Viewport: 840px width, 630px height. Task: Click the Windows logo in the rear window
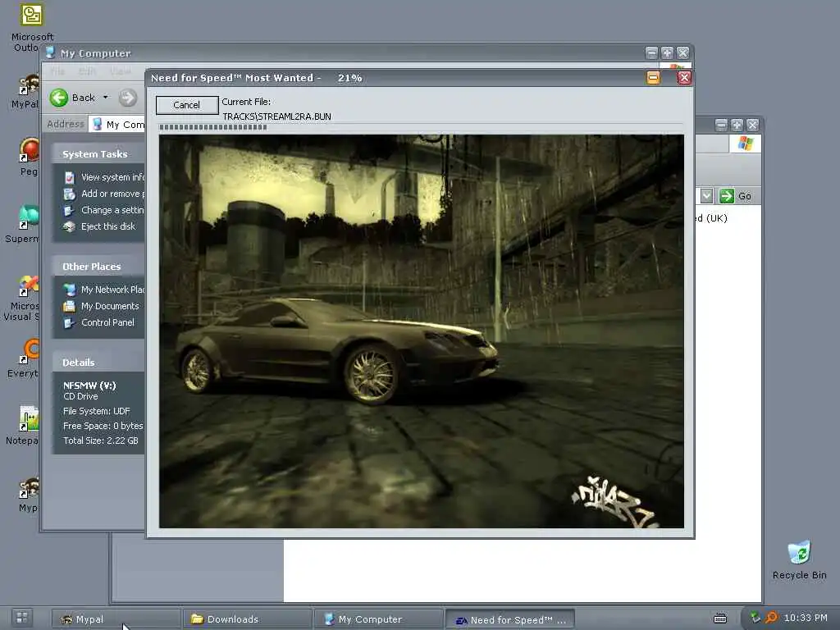click(x=745, y=144)
